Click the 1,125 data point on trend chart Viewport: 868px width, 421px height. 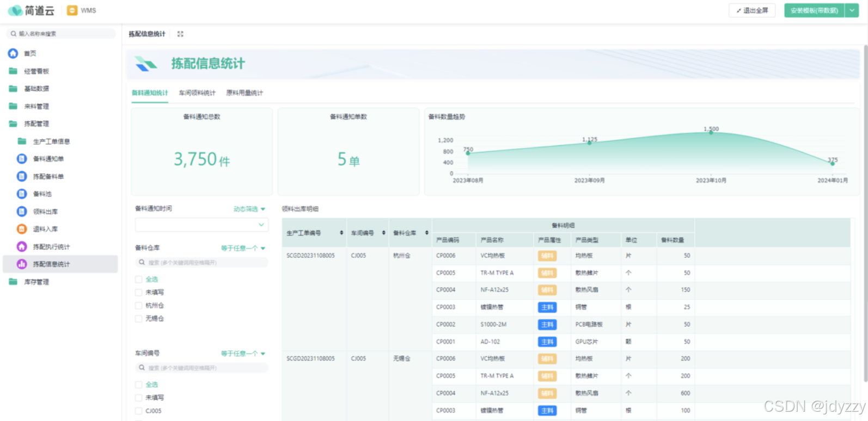click(589, 143)
